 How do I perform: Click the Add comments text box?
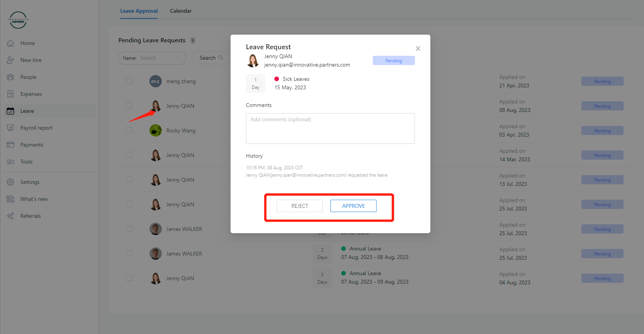(330, 129)
